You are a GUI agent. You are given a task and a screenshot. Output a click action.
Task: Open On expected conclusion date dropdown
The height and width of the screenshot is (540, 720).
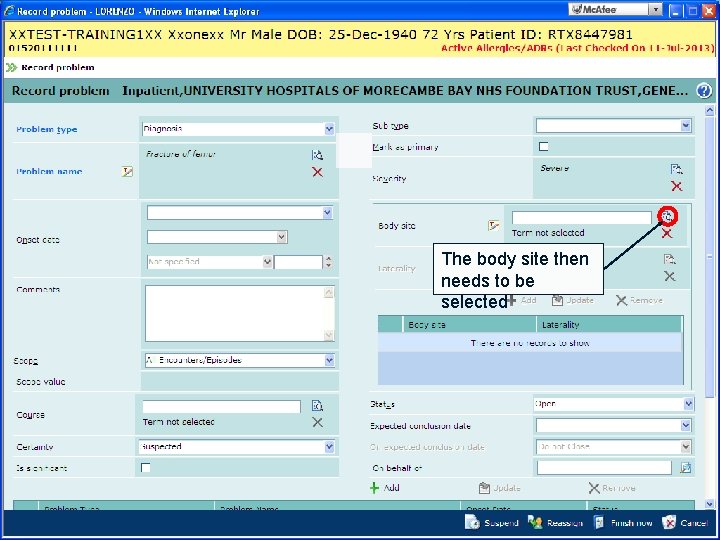686,446
